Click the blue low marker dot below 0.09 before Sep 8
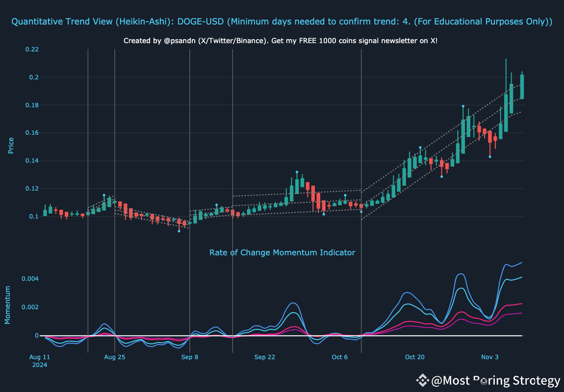This screenshot has height=392, width=564. tap(179, 231)
